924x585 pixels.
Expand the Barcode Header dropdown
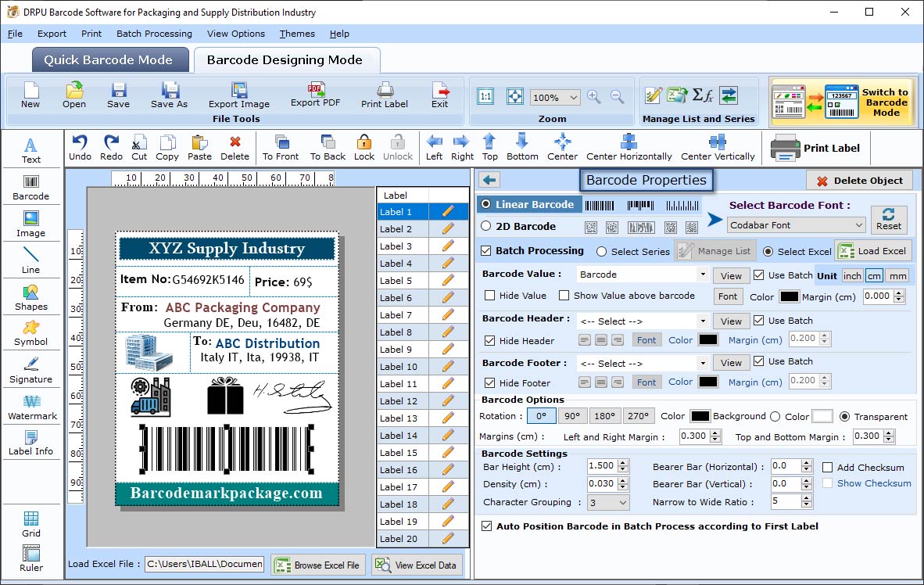(703, 321)
